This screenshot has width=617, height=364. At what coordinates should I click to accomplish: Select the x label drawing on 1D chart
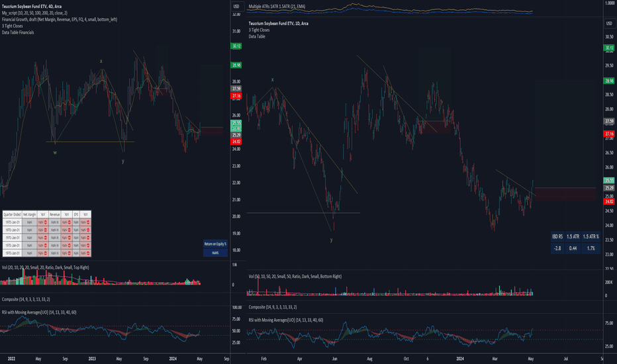272,80
